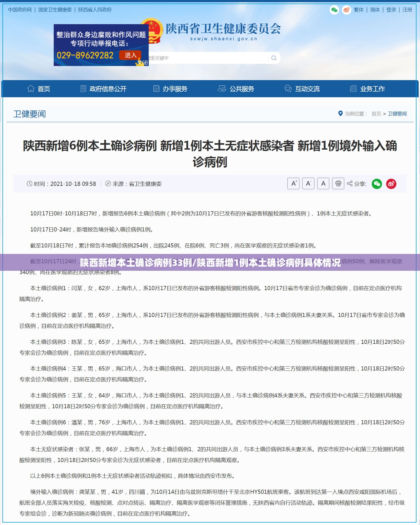This screenshot has height=525, width=420.
Task: Open 首页 in navigation bar
Action: 39,89
